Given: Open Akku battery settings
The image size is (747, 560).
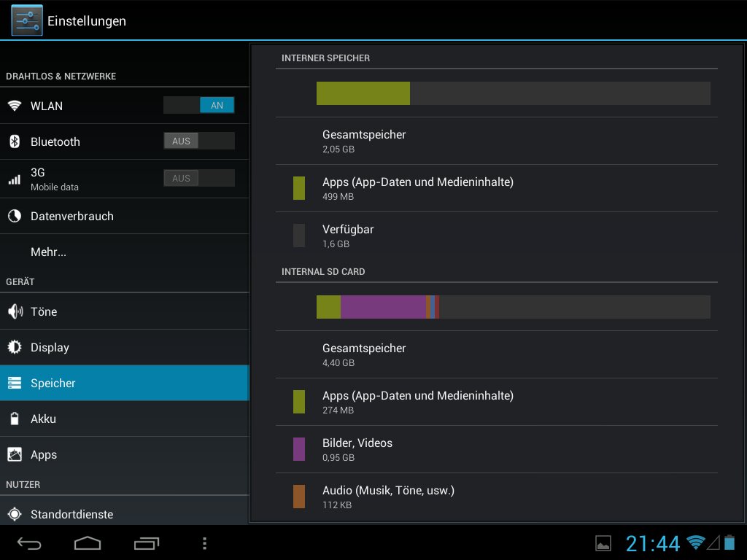Looking at the screenshot, I should click(x=124, y=419).
